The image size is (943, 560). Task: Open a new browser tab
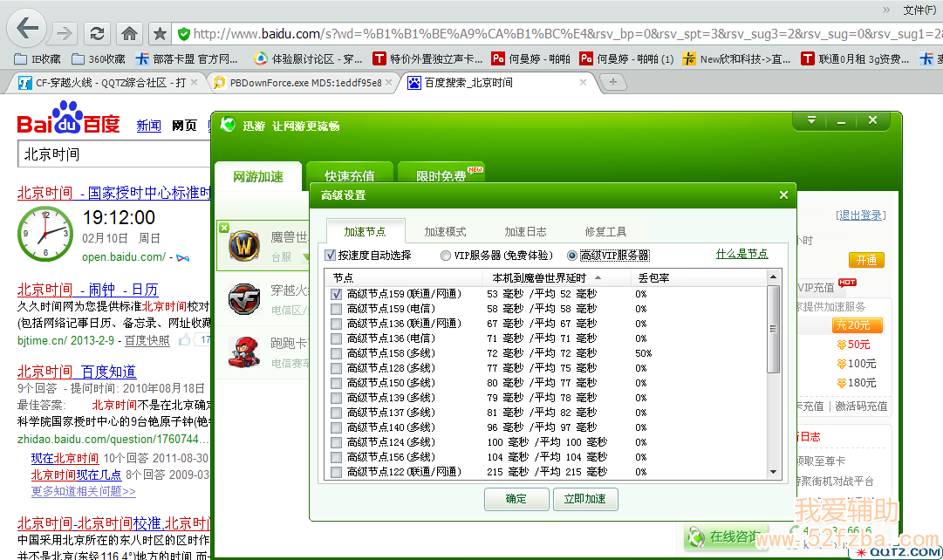point(613,82)
